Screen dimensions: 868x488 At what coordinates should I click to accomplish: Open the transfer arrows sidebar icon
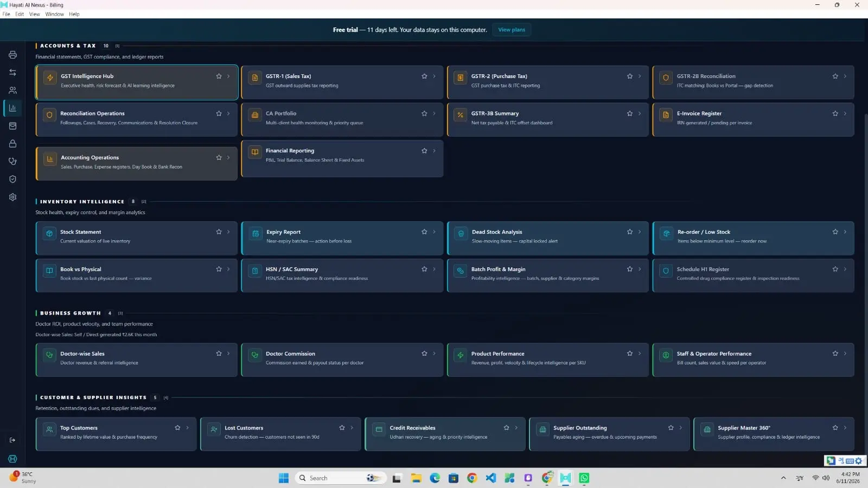pyautogui.click(x=12, y=73)
